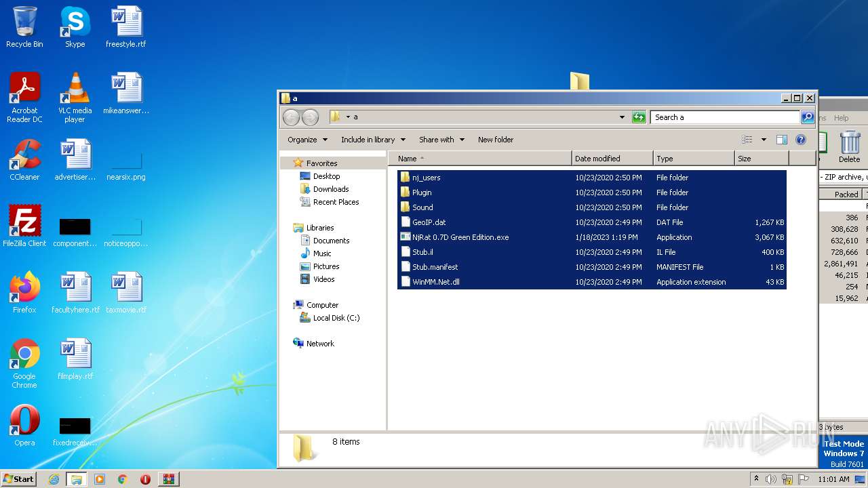The width and height of the screenshot is (868, 488).
Task: Open the Organize dropdown menu
Action: [307, 140]
